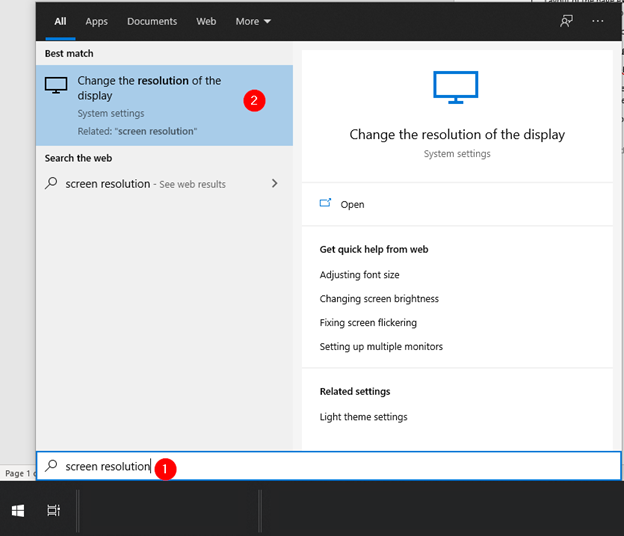Open the Windows Start button

[18, 511]
